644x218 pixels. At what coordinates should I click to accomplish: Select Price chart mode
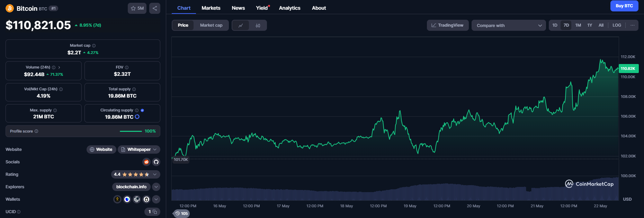[x=183, y=25]
